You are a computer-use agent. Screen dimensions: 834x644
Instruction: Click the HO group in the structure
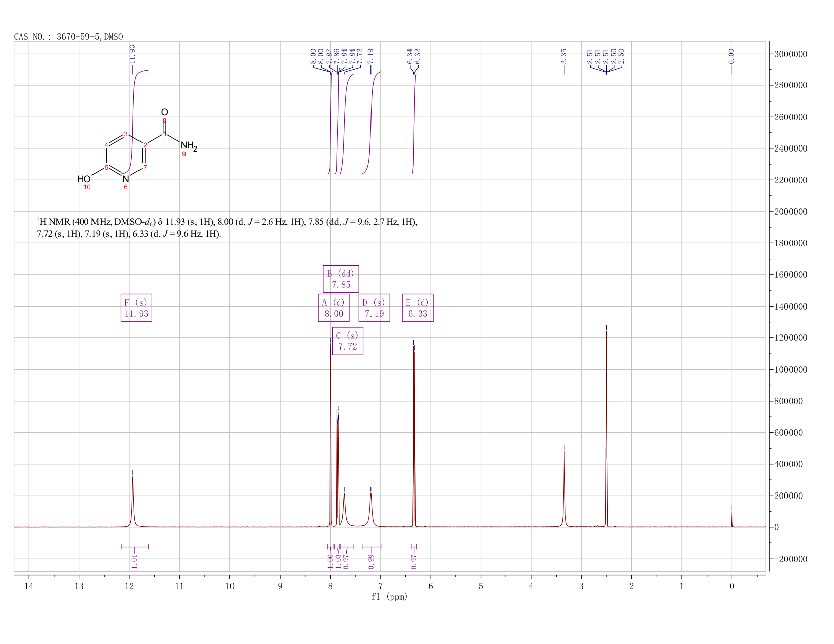(x=84, y=179)
